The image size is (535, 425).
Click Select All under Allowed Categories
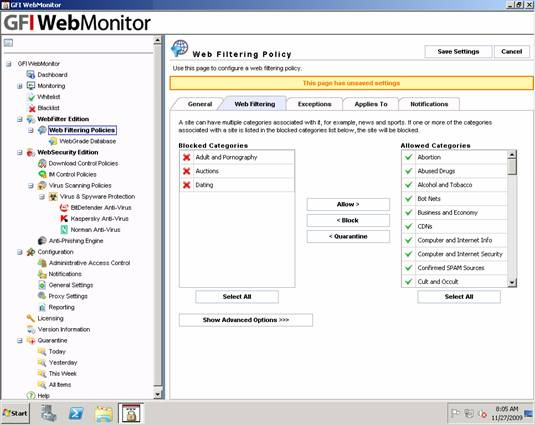pos(459,297)
